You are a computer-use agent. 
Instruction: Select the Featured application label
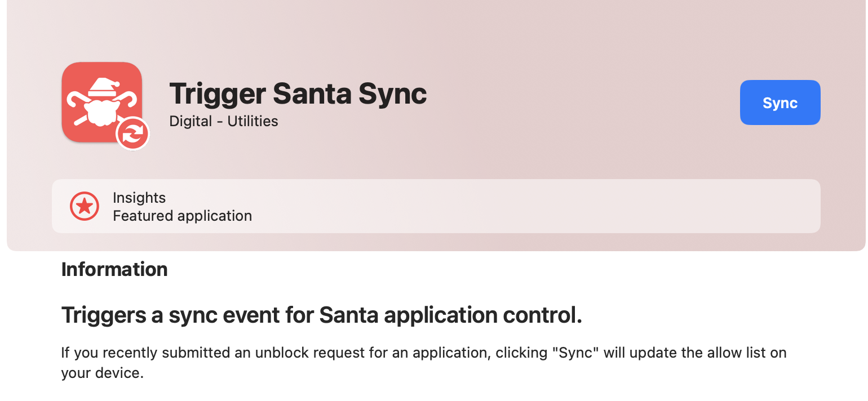pyautogui.click(x=182, y=216)
